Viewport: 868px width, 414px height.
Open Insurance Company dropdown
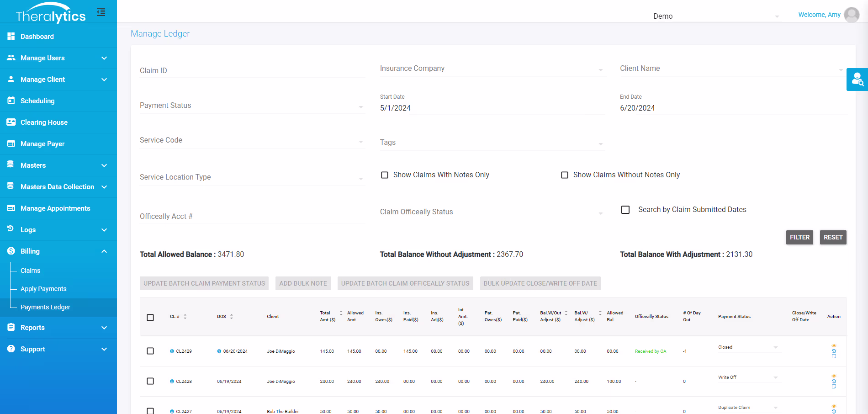coord(492,69)
